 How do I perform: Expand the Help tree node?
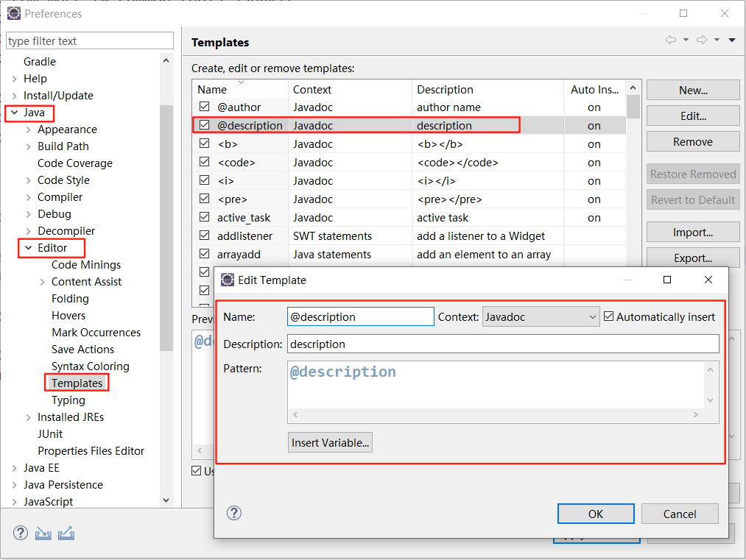(x=14, y=79)
